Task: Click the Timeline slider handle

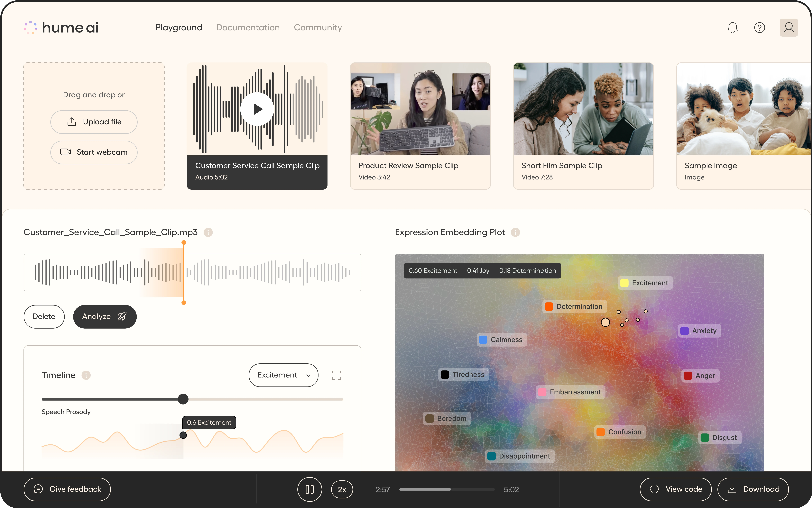Action: 183,399
